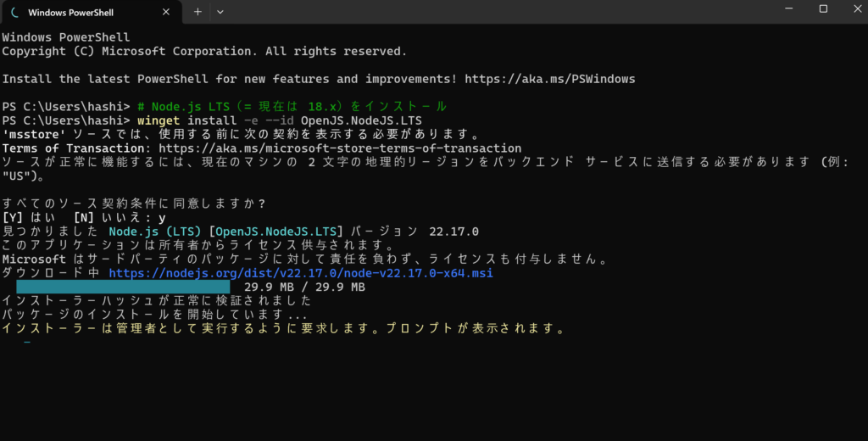
Task: Click the 'すべてのソース契約条件に同意しますか？' question
Action: pos(135,204)
